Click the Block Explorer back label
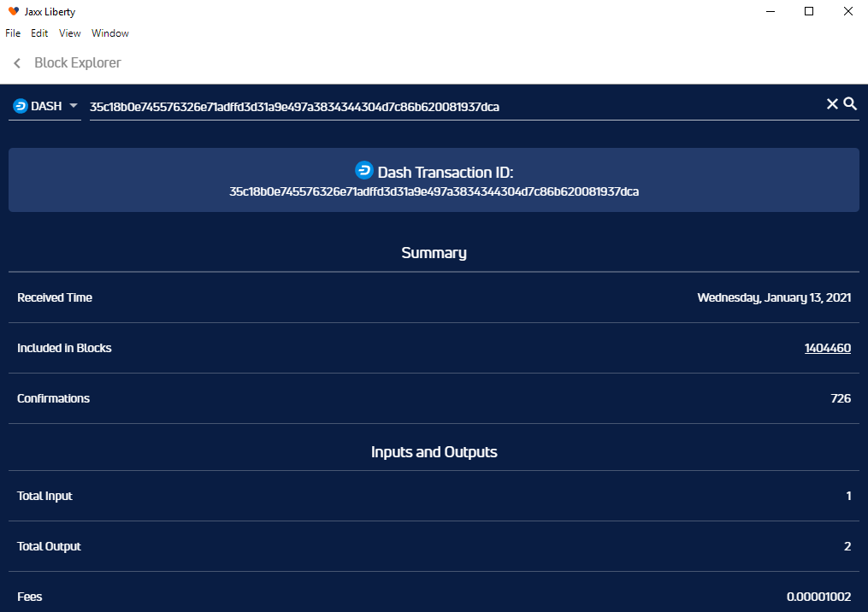 pos(78,62)
